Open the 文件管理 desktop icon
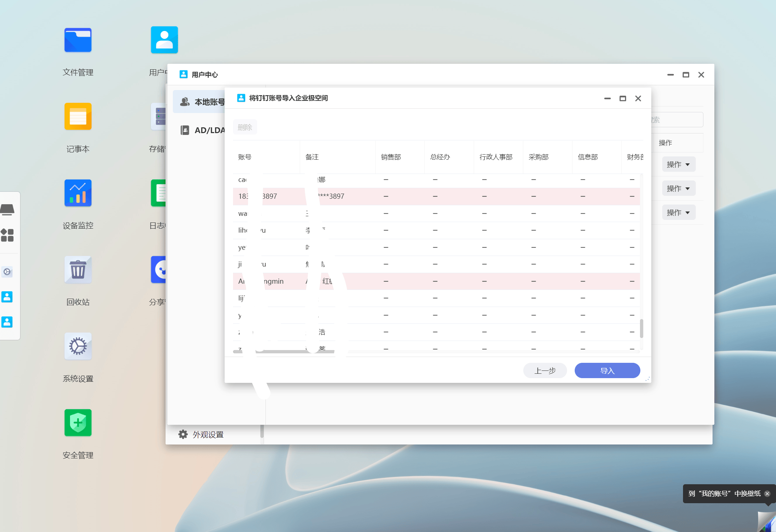 [78, 40]
